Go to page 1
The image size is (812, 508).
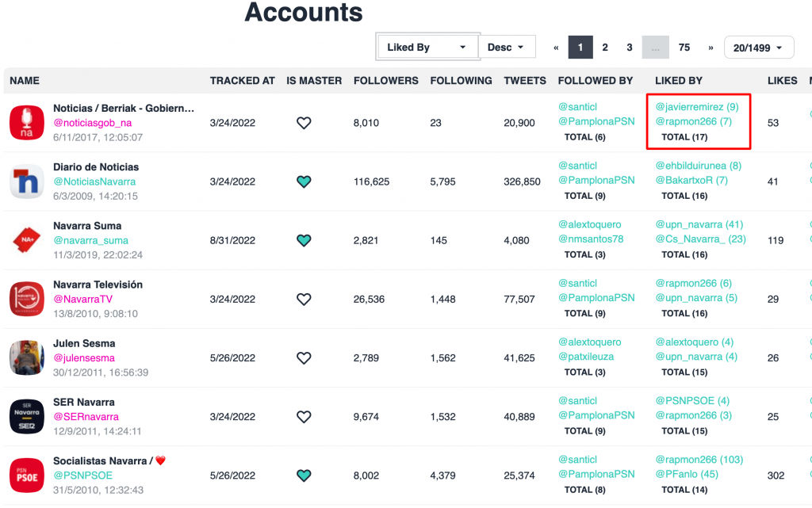click(580, 47)
